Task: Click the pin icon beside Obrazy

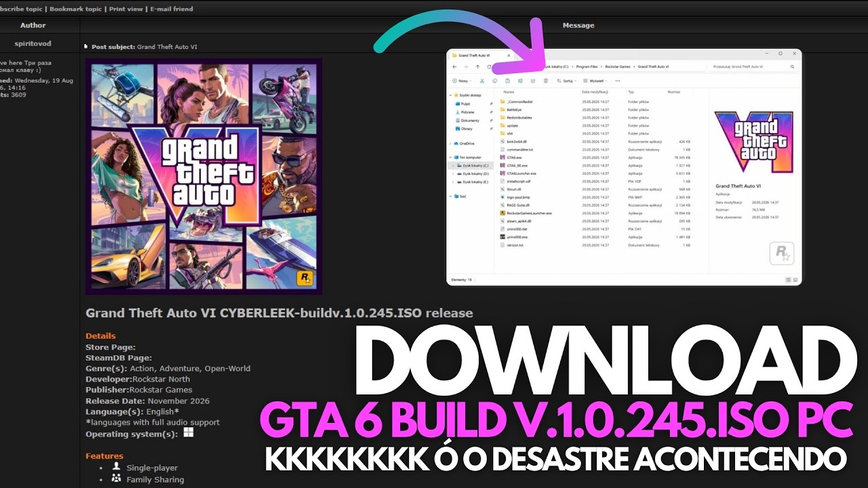Action: point(491,128)
